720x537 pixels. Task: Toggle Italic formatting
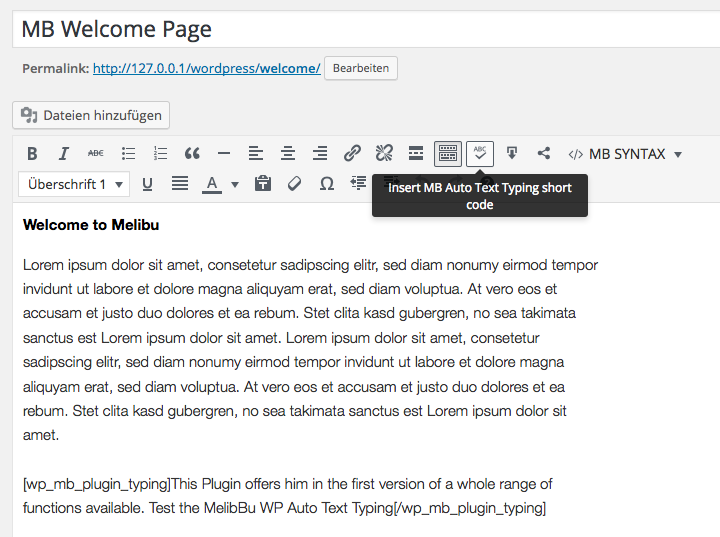coord(64,153)
